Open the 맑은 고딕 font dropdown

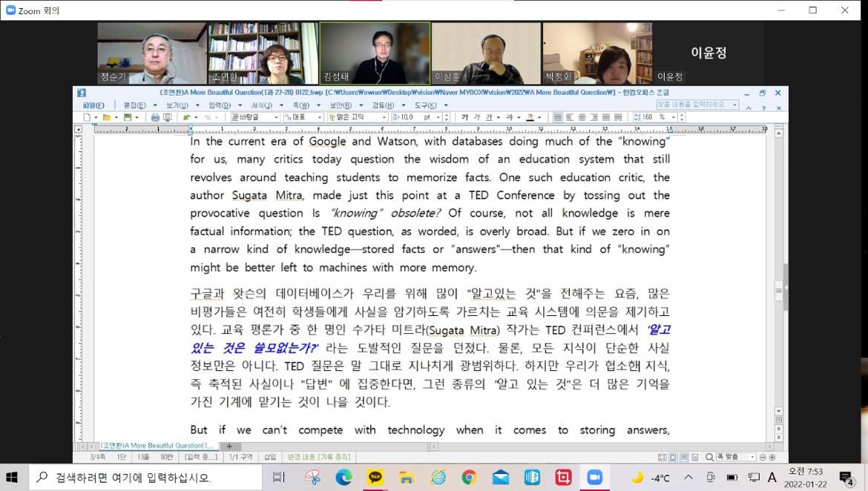point(358,117)
